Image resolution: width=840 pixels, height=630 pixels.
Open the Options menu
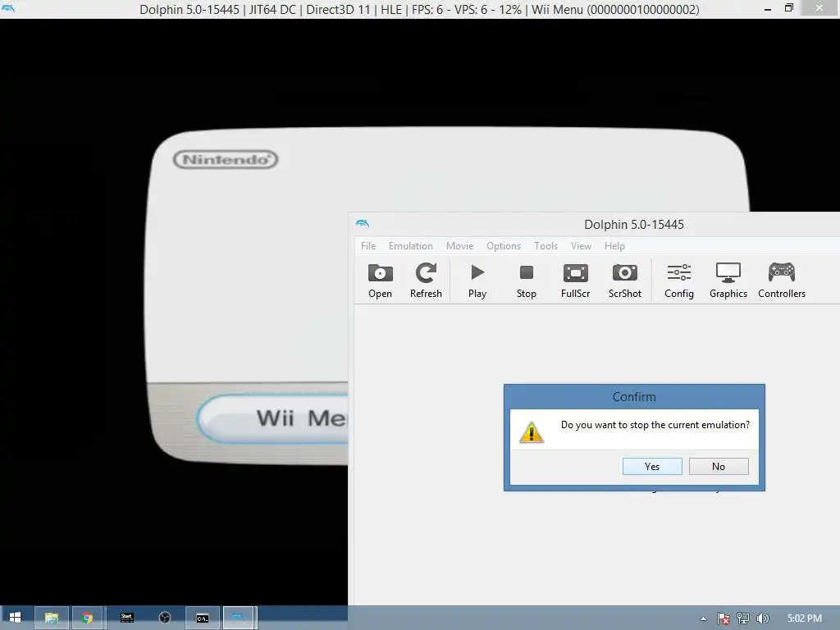[504, 246]
